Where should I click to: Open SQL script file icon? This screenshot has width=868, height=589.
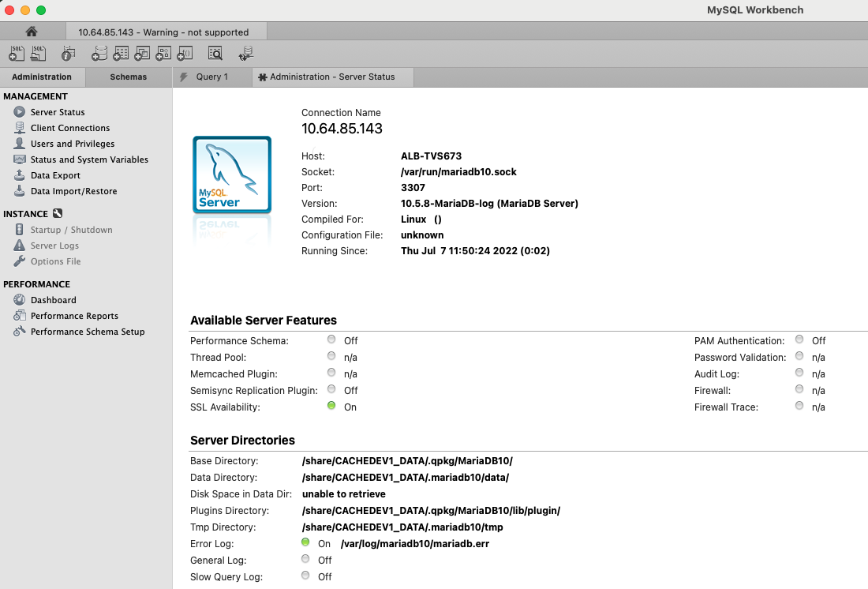pos(38,53)
